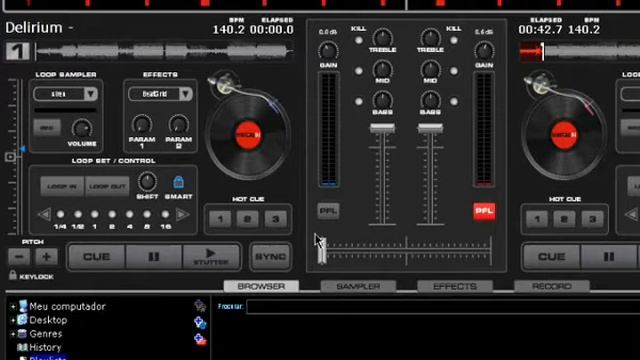Click the left channel volume fader
640x360 pixels.
382,129
